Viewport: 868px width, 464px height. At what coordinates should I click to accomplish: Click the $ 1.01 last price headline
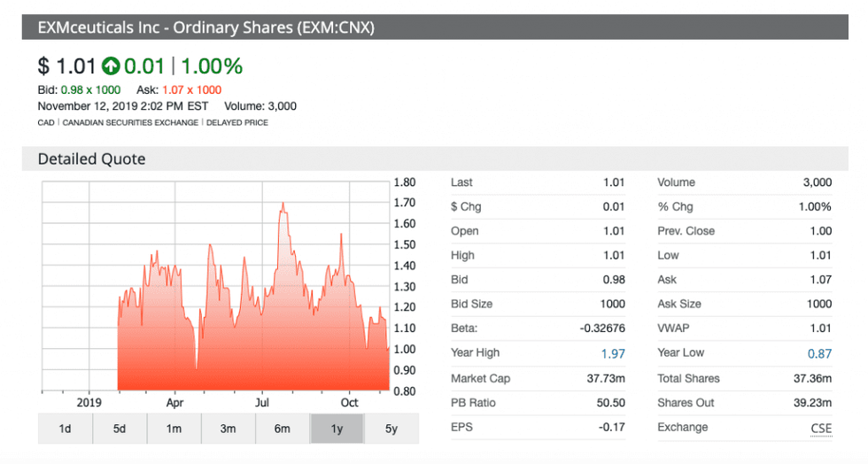pos(66,66)
